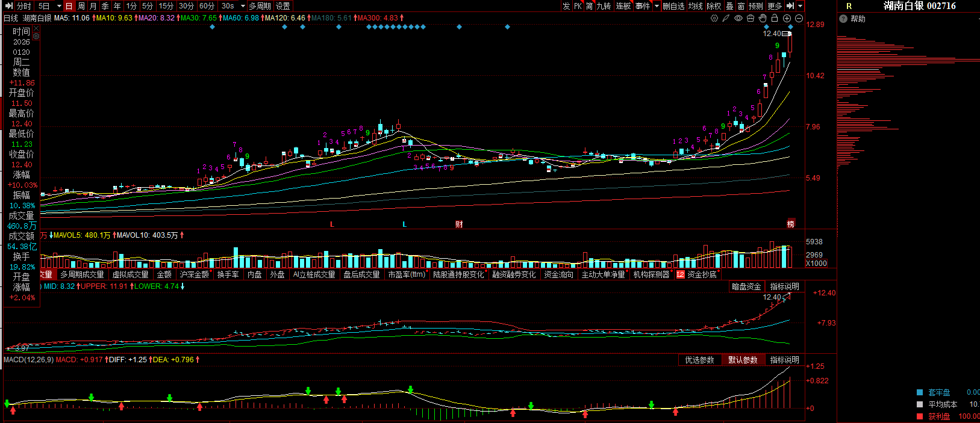Viewport: 980px width, 423px height.
Task: Select the 机构探测器 indicator tab
Action: point(652,274)
